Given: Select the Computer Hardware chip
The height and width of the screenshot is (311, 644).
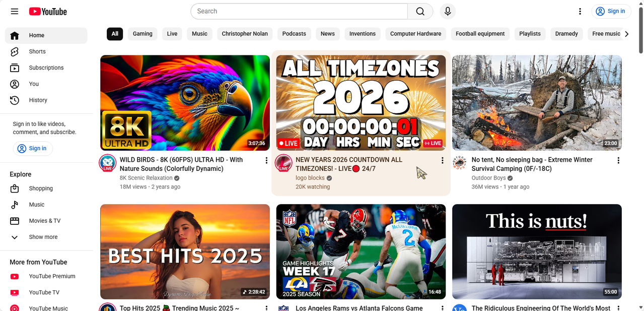Looking at the screenshot, I should (416, 34).
